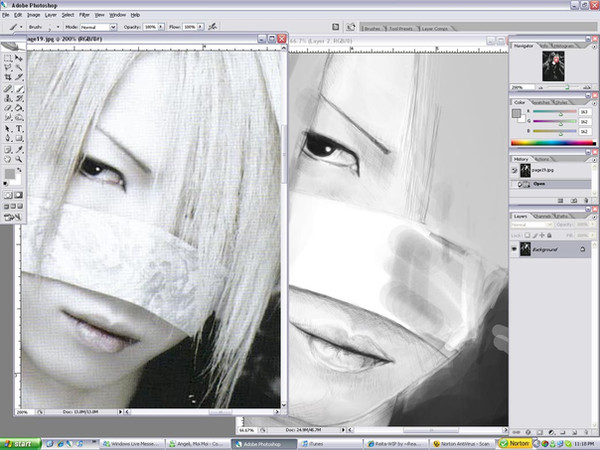This screenshot has width=600, height=450.
Task: Select the Paint Bucket tool
Action: point(19,108)
